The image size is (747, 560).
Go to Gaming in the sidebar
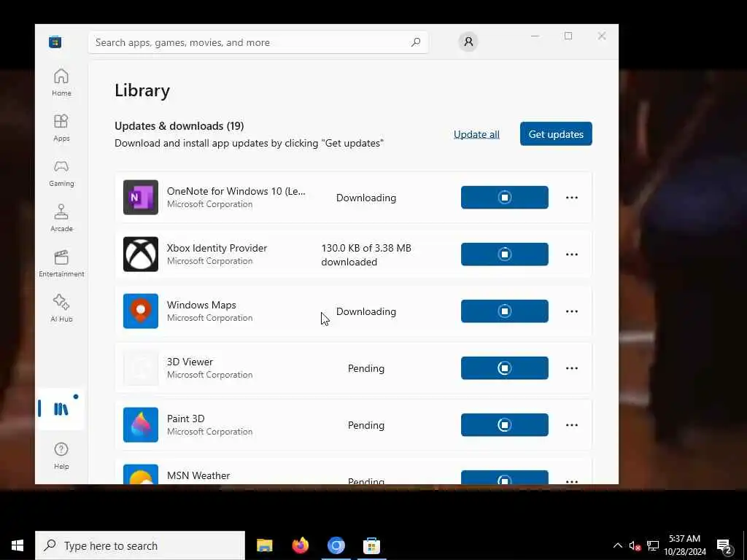[61, 173]
